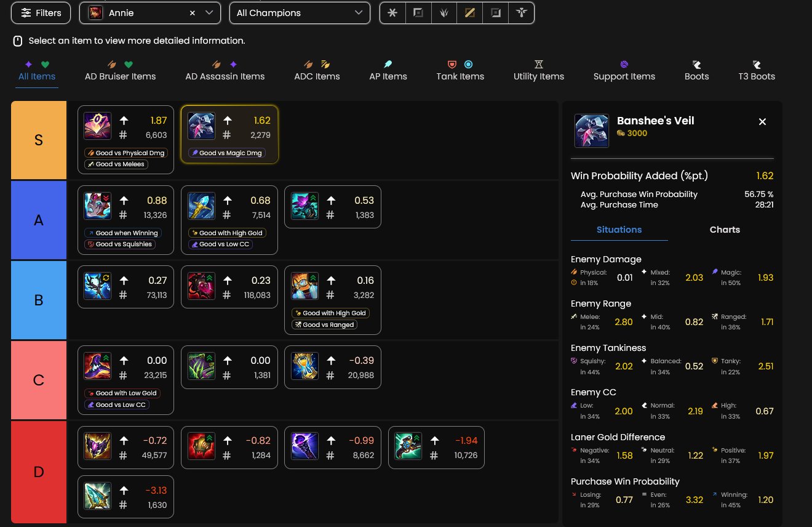Select the Zhonya's Hourglass item icon

(304, 366)
